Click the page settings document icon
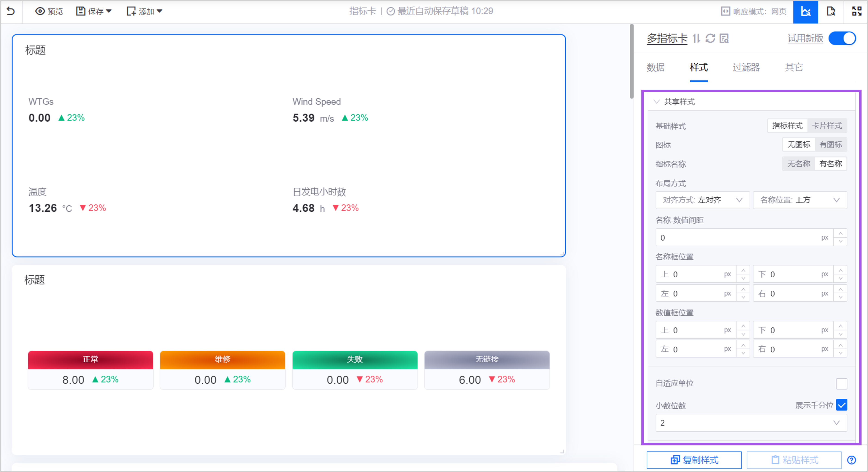Viewport: 868px width, 472px height. pos(831,12)
